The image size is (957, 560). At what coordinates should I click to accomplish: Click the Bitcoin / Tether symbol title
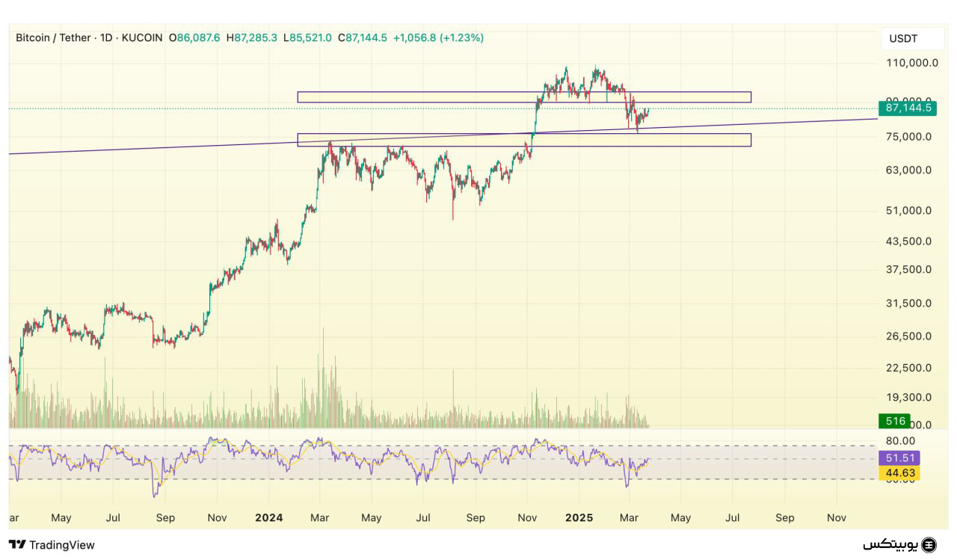(53, 37)
